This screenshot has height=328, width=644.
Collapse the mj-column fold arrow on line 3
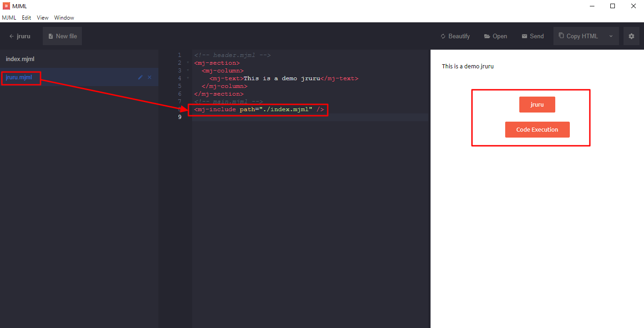[188, 71]
